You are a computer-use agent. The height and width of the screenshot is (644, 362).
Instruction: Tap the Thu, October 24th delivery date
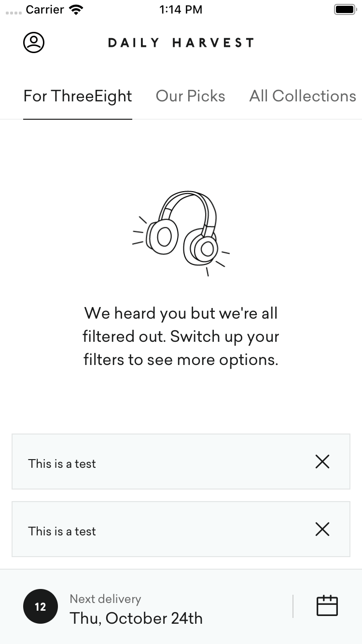point(137,618)
